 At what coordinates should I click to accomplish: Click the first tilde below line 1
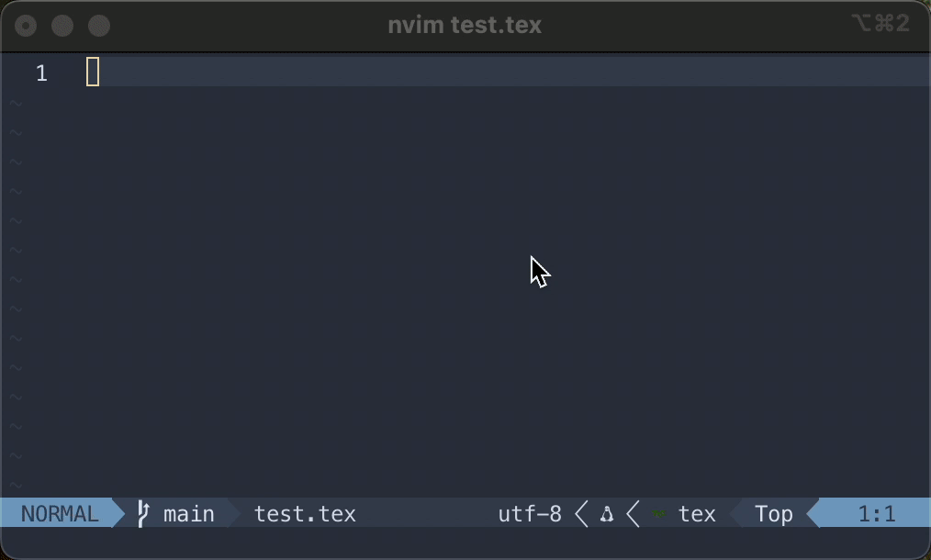(x=16, y=104)
